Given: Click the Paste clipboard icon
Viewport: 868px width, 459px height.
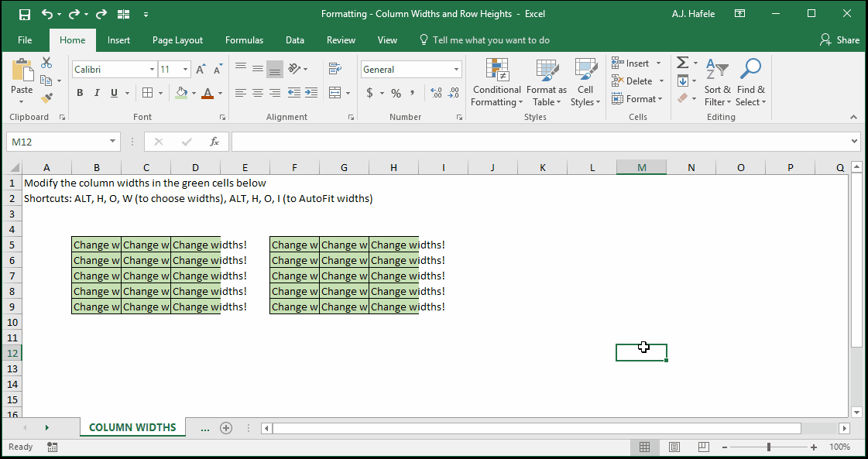Looking at the screenshot, I should coord(22,71).
